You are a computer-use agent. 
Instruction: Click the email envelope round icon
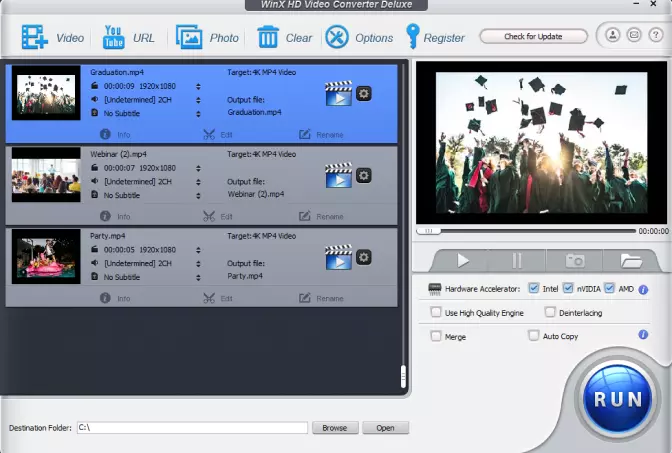tap(634, 35)
